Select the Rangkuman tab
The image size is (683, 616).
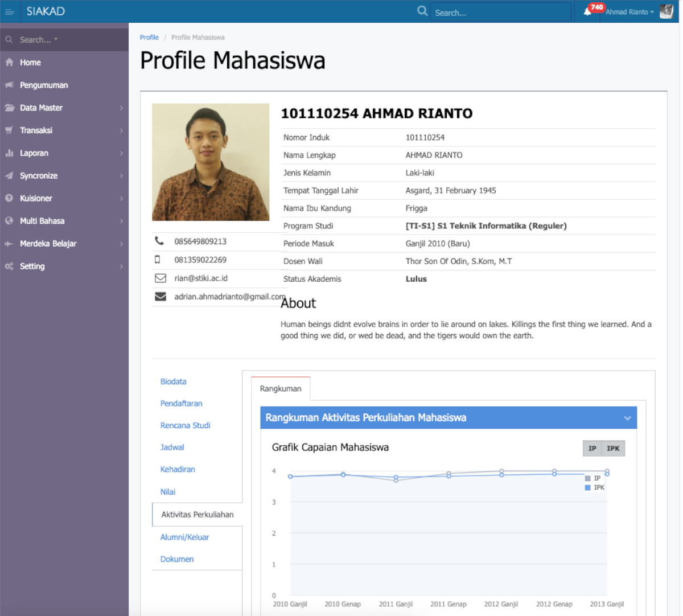pos(281,389)
